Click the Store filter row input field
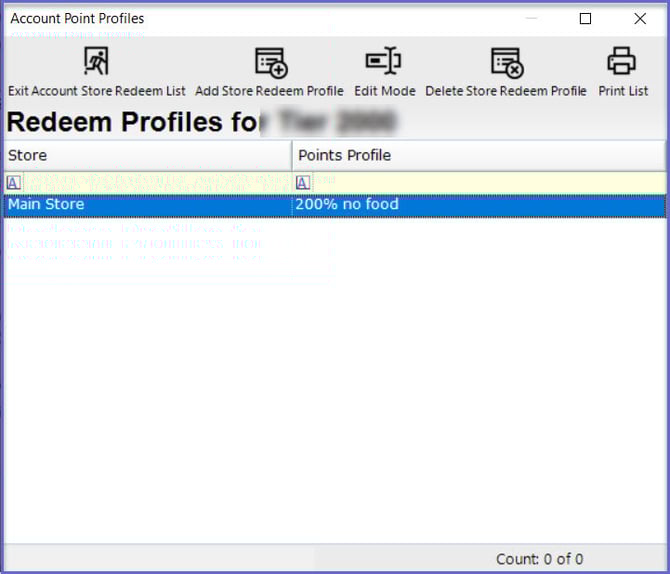Screen dimensions: 670x574 [155, 182]
